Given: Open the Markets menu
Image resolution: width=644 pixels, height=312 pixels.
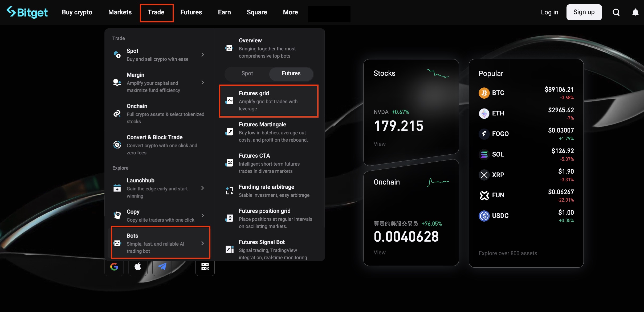Looking at the screenshot, I should point(120,12).
